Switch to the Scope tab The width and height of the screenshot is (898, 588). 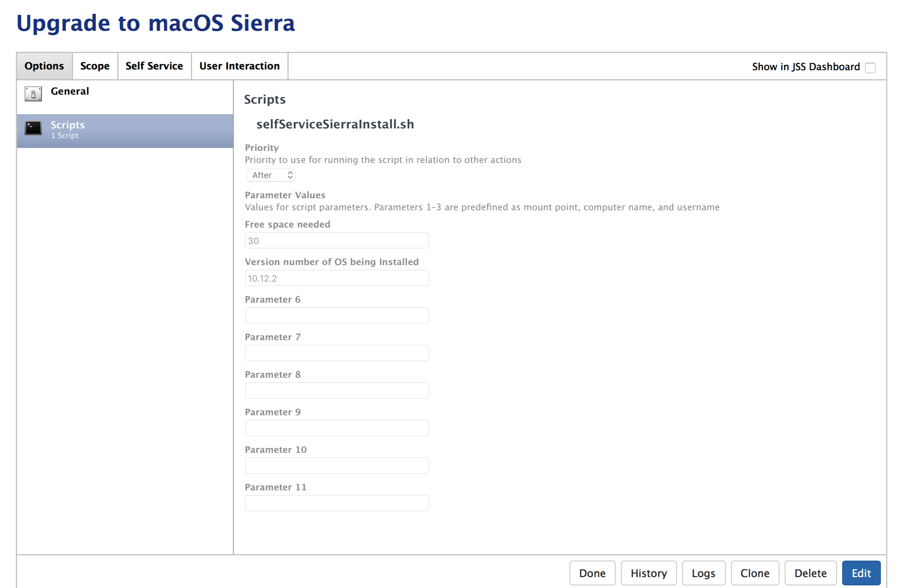95,66
